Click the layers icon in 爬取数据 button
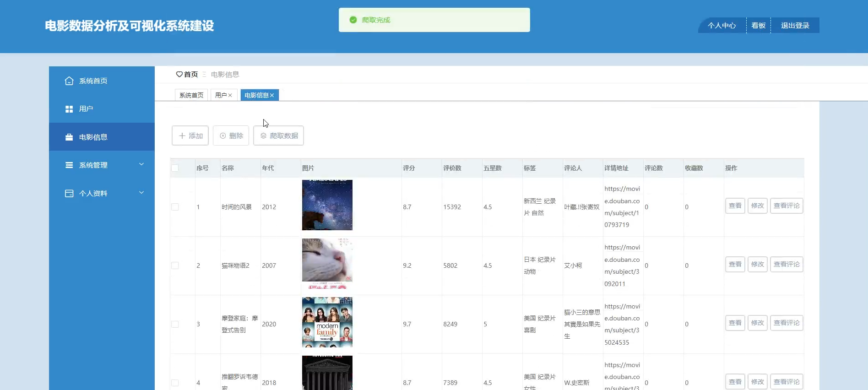Image resolution: width=868 pixels, height=390 pixels. click(x=264, y=136)
